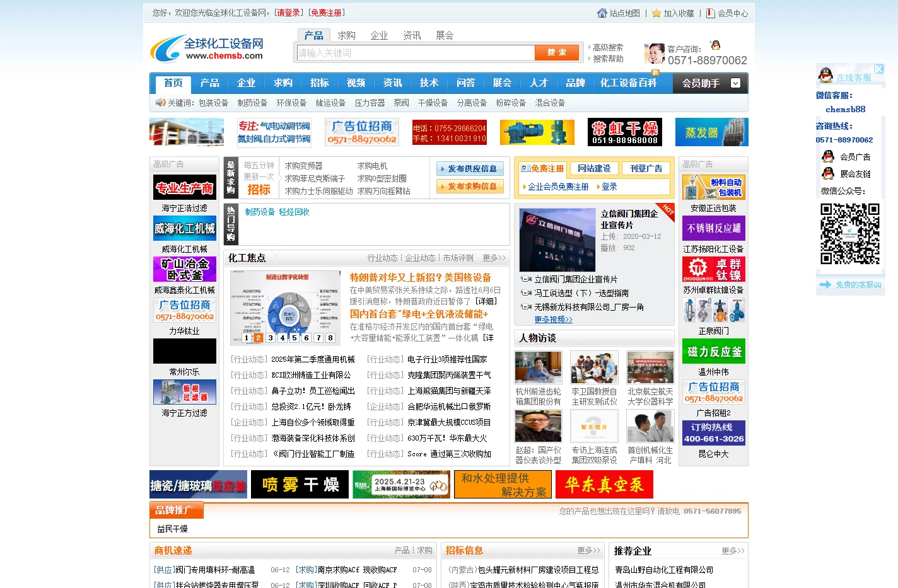
Task: Click the 喷雾干燥 black banner
Action: pos(300,485)
